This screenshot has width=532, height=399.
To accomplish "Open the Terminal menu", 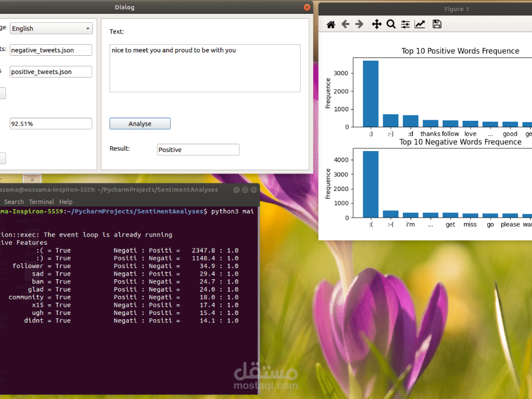I will point(41,202).
